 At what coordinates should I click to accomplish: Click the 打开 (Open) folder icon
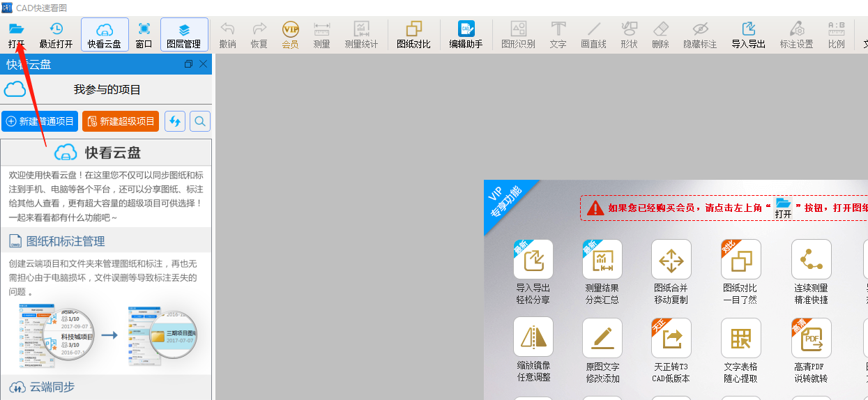pyautogui.click(x=16, y=29)
